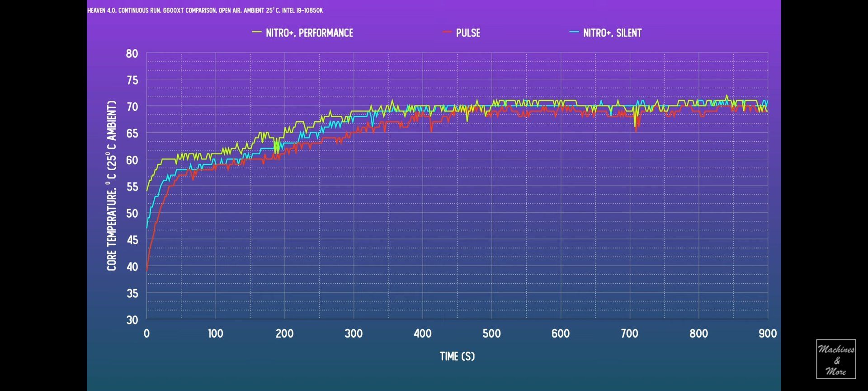Click the yellow-green legend line marker

click(x=257, y=32)
